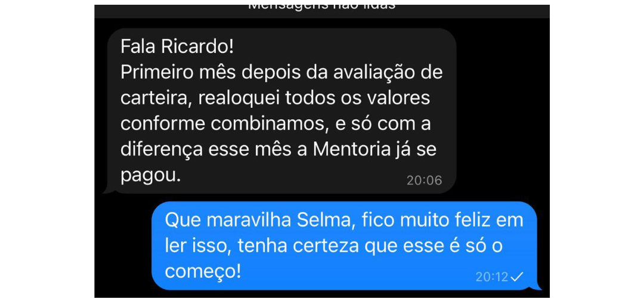Click the 'Fala Ricardo!' greeting line

pyautogui.click(x=177, y=47)
